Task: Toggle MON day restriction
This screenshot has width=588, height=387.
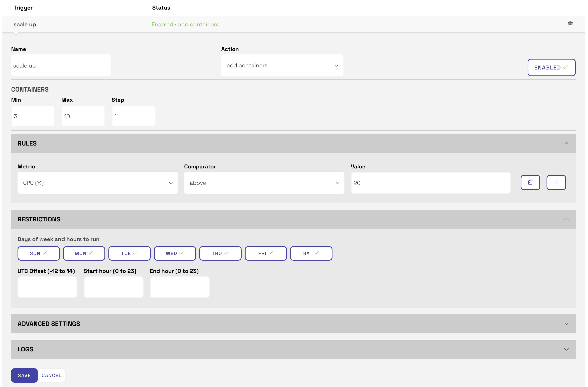Action: click(x=84, y=253)
